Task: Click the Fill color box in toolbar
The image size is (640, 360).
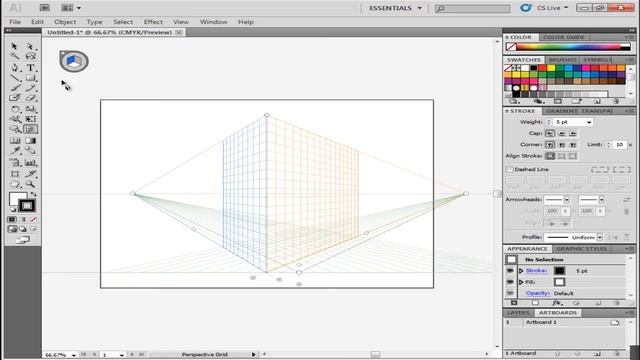Action: click(17, 199)
